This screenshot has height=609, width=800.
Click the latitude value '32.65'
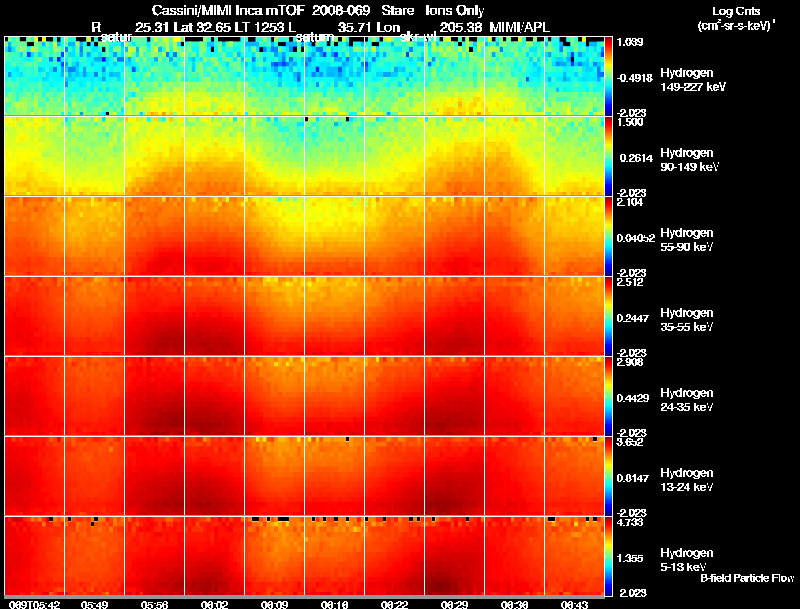214,28
